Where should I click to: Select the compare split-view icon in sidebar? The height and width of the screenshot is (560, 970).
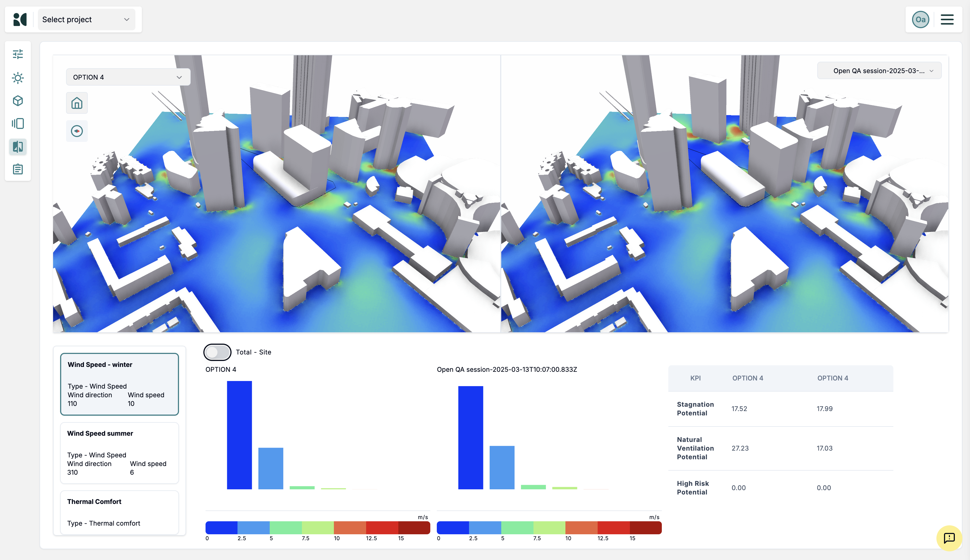(18, 146)
